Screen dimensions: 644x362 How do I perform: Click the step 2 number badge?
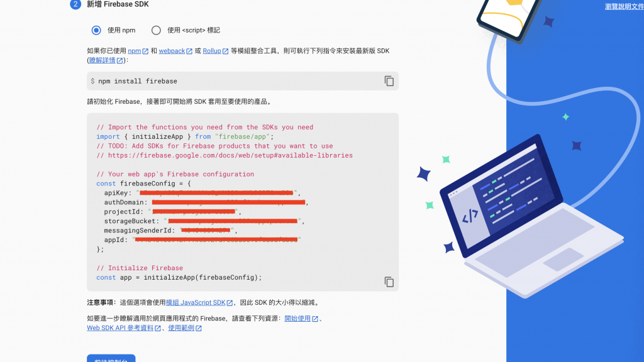click(75, 4)
